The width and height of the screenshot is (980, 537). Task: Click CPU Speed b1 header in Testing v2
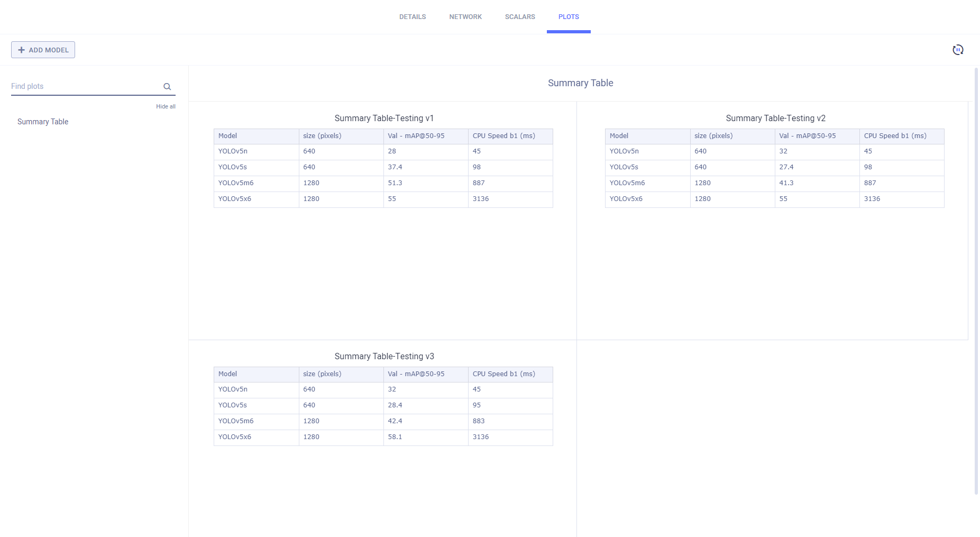click(x=895, y=135)
